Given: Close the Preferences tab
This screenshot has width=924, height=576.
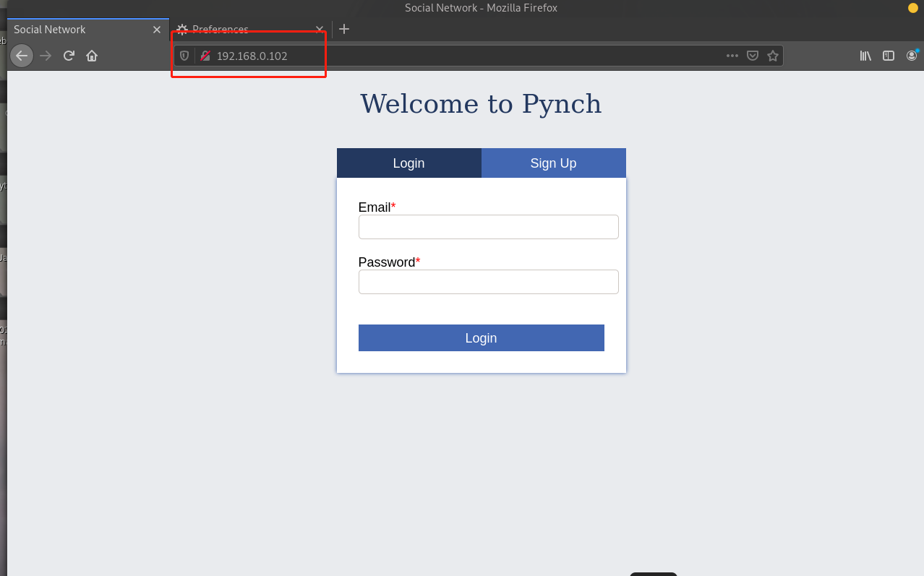Looking at the screenshot, I should [x=320, y=30].
